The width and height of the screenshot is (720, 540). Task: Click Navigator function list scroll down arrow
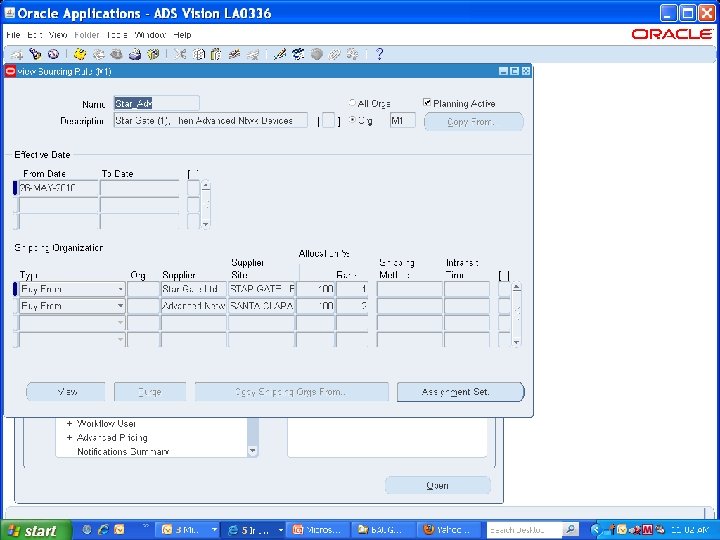(253, 451)
